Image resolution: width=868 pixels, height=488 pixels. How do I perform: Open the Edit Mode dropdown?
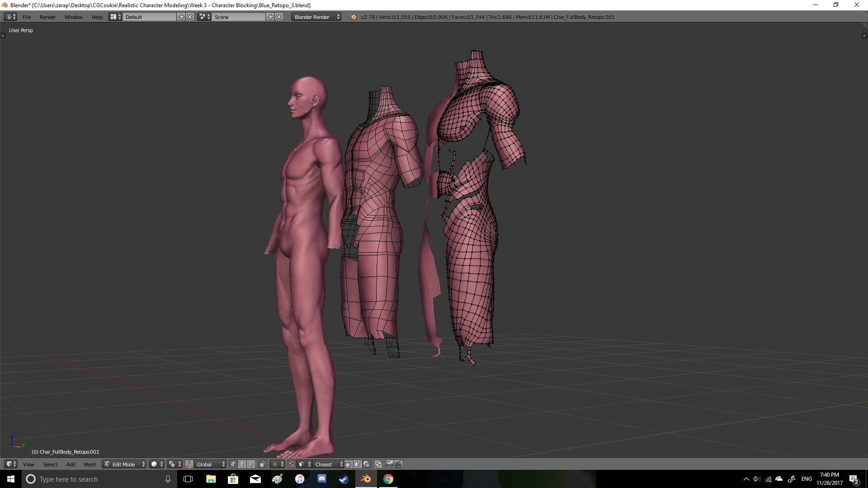click(x=124, y=464)
